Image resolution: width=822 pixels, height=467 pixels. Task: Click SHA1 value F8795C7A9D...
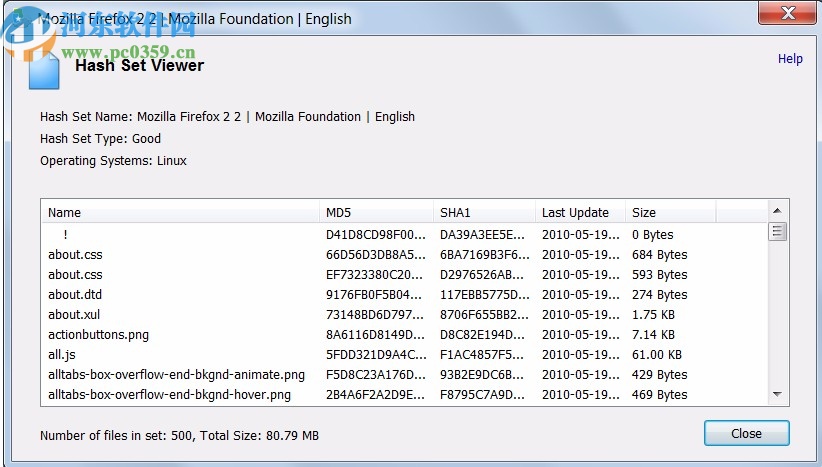coord(482,394)
